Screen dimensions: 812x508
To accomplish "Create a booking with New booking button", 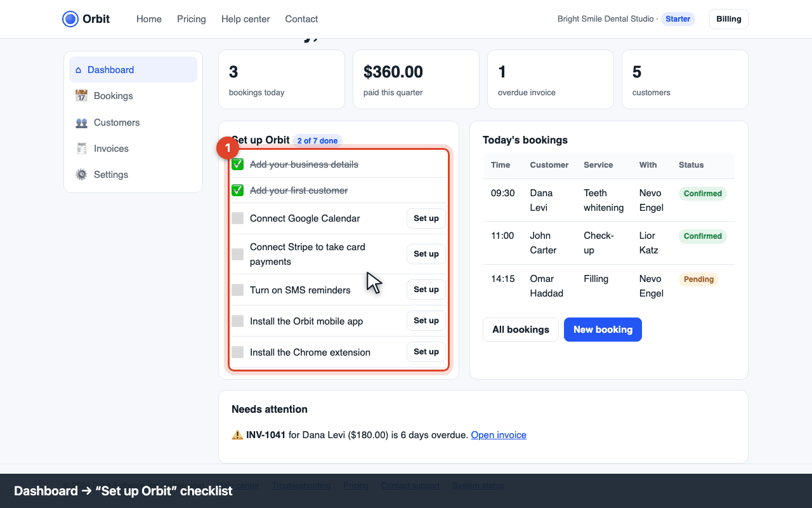I will [603, 330].
